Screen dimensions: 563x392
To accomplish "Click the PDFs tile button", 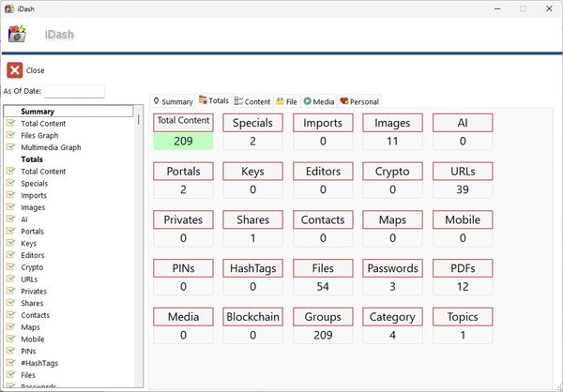I will 463,268.
